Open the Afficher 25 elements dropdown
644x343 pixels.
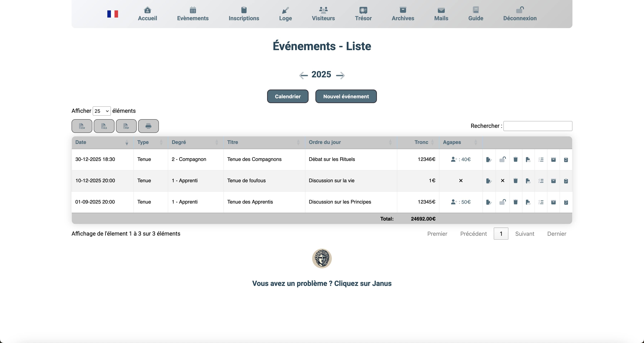pos(101,111)
